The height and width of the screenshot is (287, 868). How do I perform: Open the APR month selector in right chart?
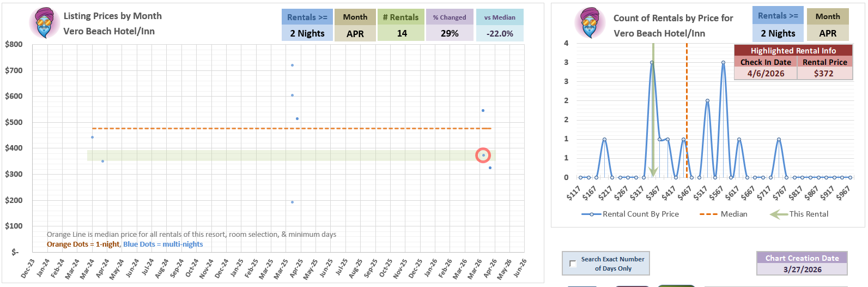click(828, 33)
